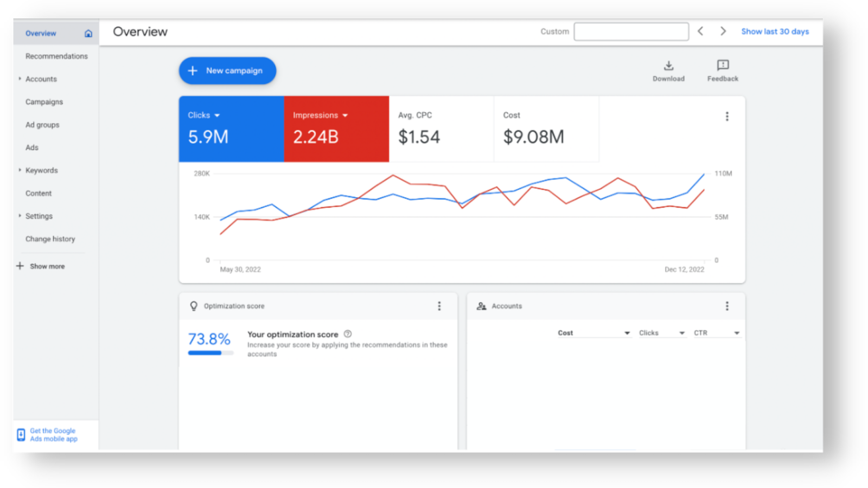Click the Show last 30 days link

coord(775,31)
